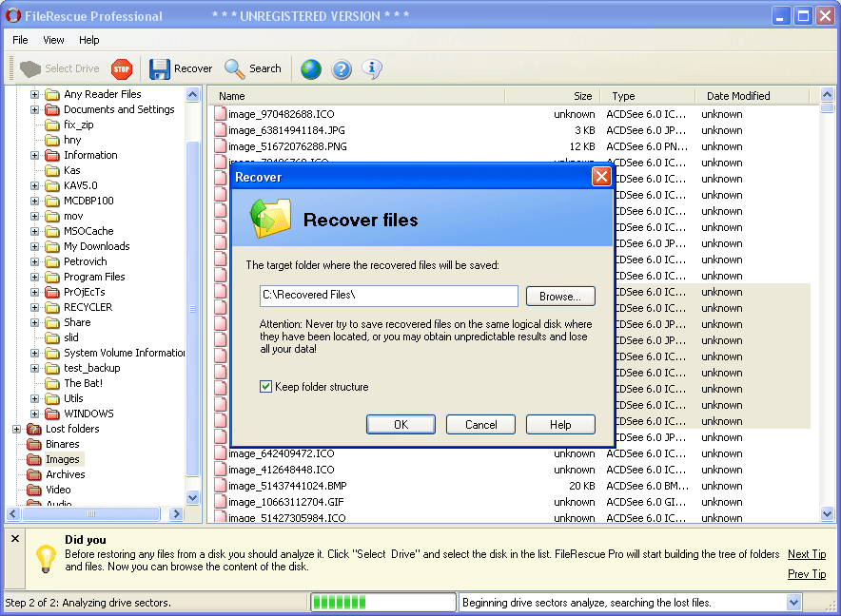The height and width of the screenshot is (616, 841).
Task: Select The Bat! folder
Action: pyautogui.click(x=83, y=383)
